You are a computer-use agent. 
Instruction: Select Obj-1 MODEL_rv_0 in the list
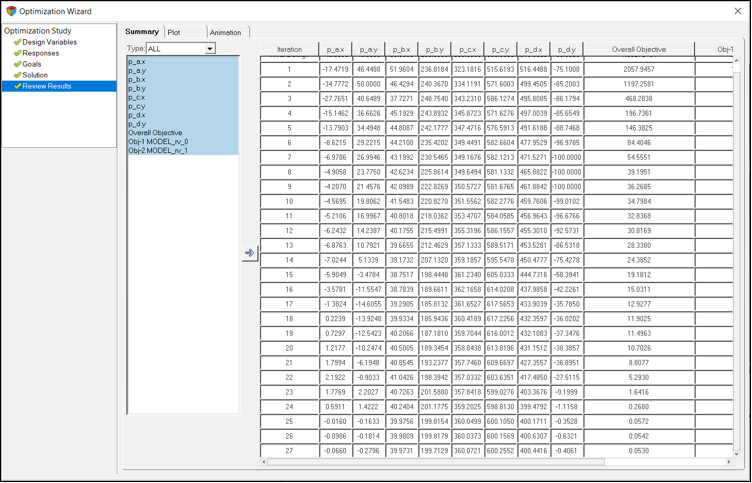click(x=158, y=142)
